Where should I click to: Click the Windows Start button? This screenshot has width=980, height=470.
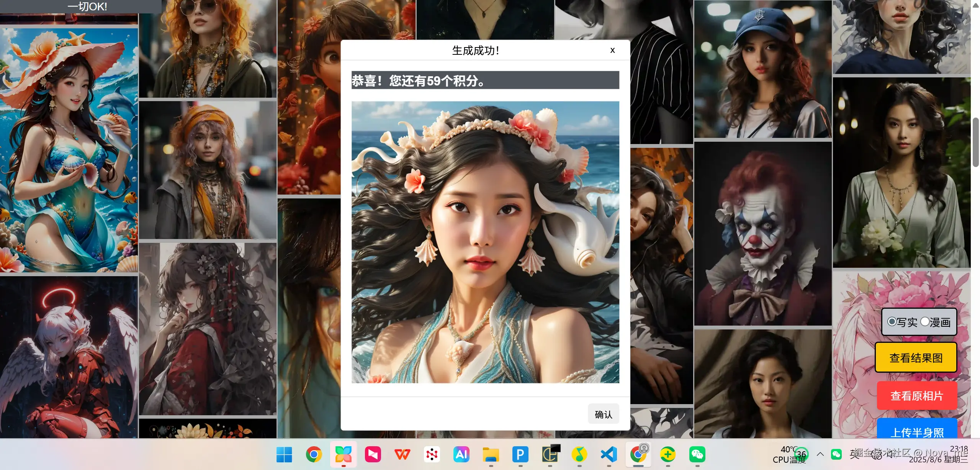point(283,455)
